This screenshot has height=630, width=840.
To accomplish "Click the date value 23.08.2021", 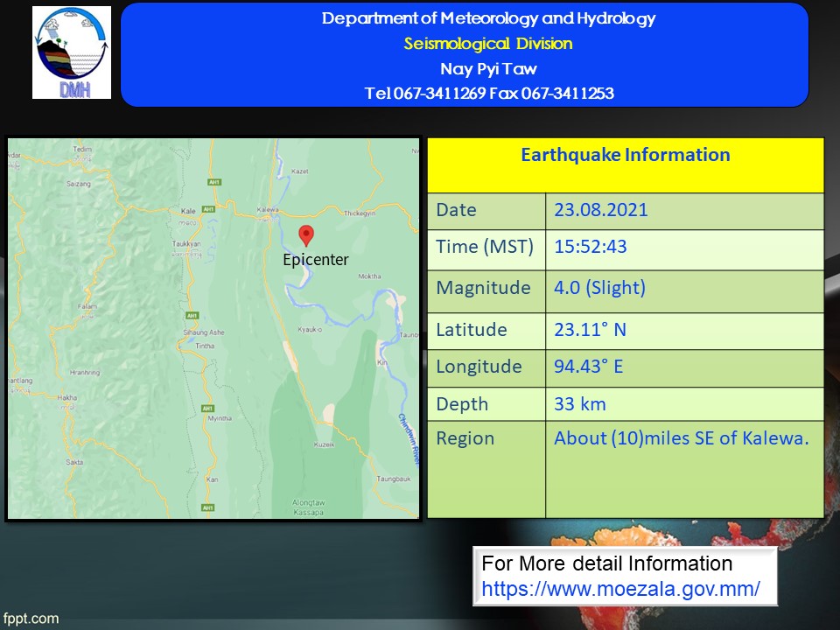I will pyautogui.click(x=600, y=209).
